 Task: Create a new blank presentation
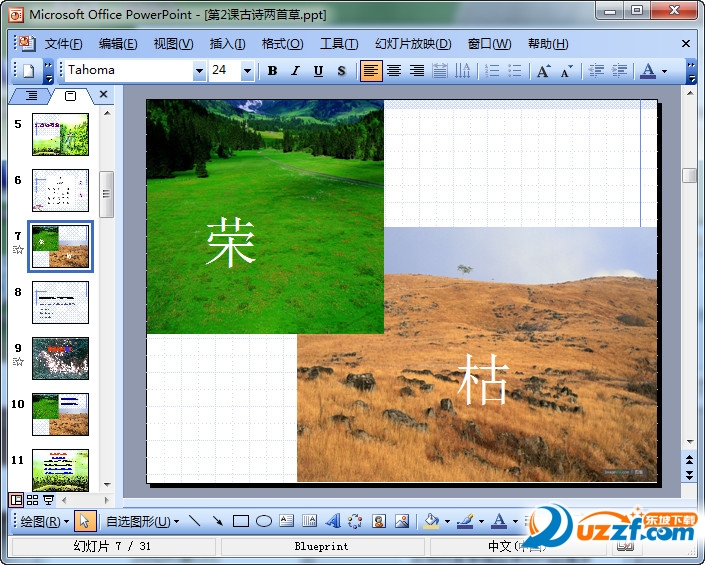pyautogui.click(x=28, y=71)
